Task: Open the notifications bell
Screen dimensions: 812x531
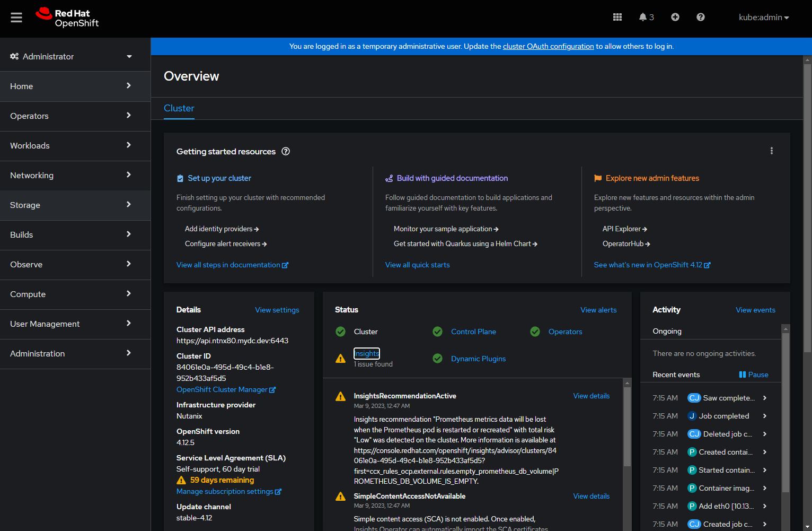Action: [x=646, y=17]
